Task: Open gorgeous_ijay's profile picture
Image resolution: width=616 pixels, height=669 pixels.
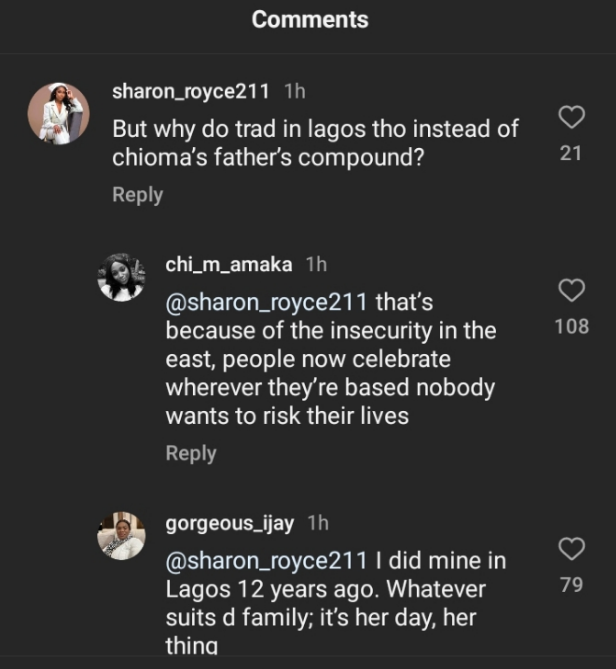Action: 121,535
